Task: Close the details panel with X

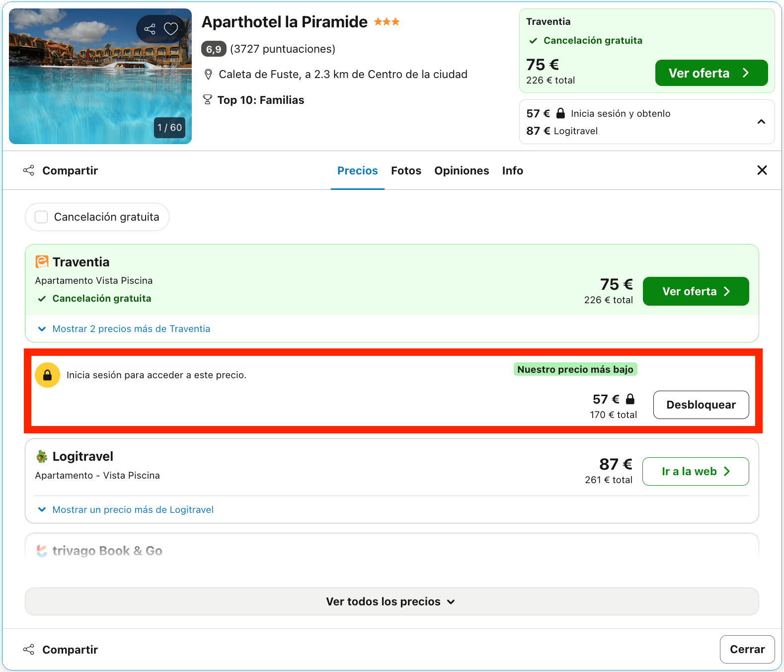Action: point(762,170)
